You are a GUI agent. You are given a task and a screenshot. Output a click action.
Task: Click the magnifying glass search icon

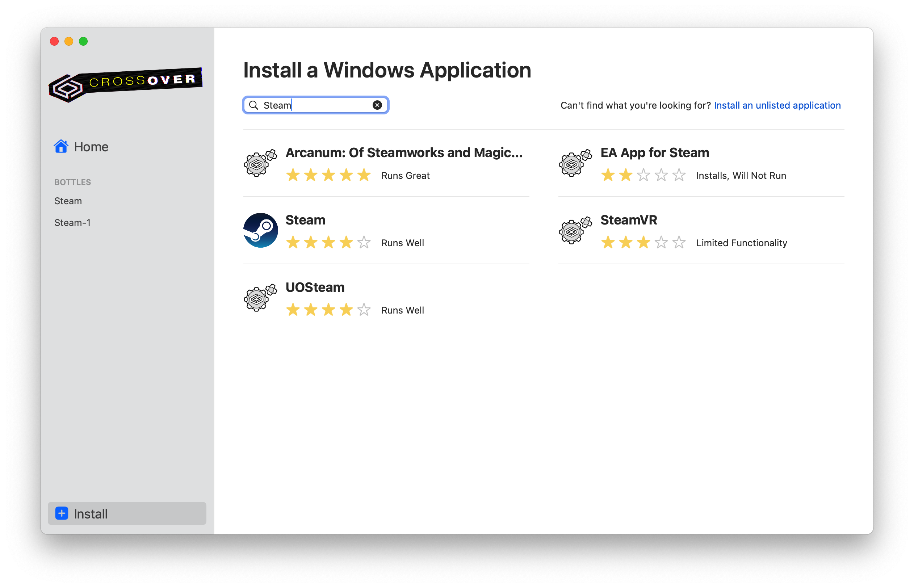pos(254,105)
